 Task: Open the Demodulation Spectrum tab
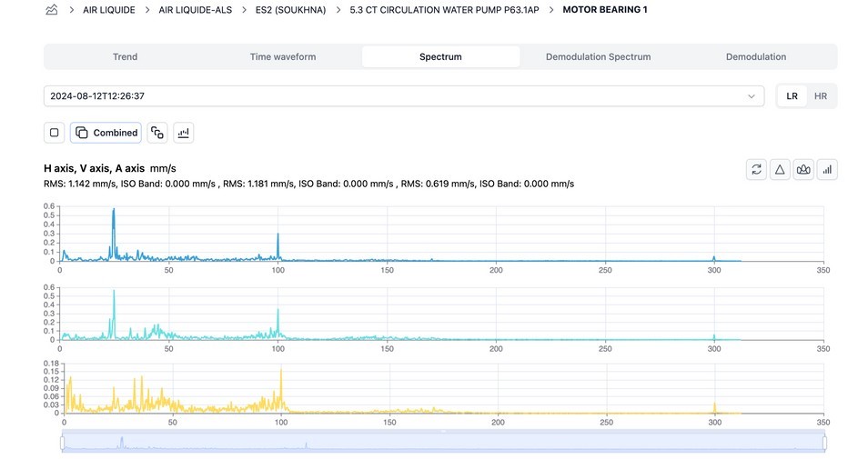point(598,56)
